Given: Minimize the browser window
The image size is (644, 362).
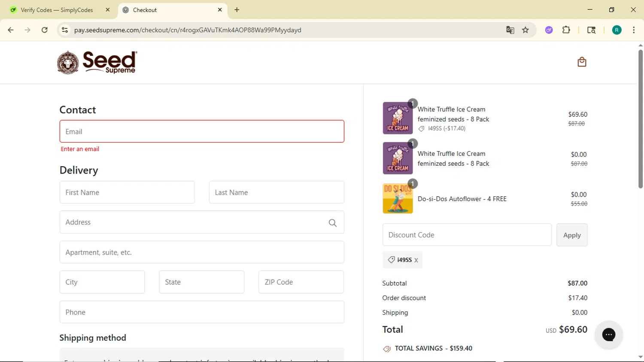Looking at the screenshot, I should click(x=590, y=9).
